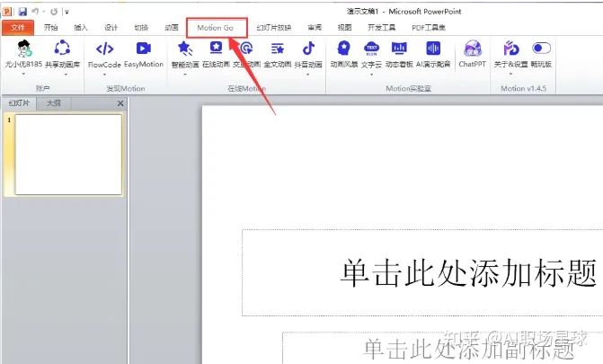Switch to the 动画 Animations tab
Screen dimensions: 603x364
click(172, 28)
